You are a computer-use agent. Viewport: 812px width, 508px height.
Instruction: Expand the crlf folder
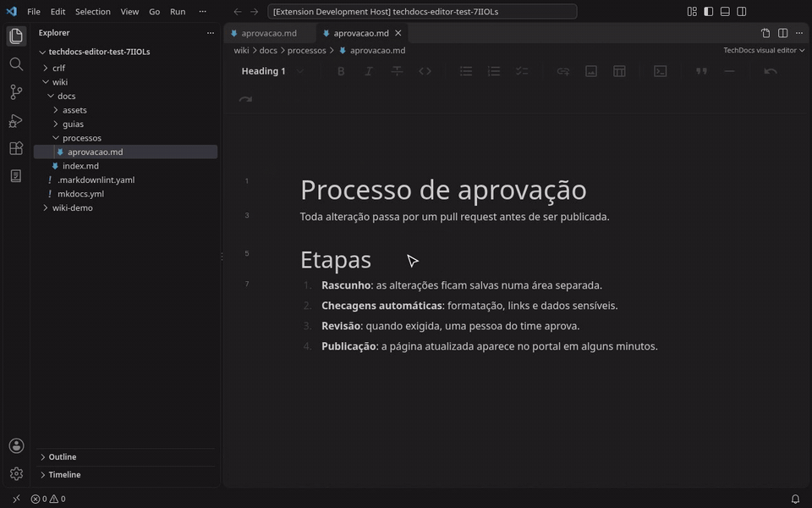(125, 68)
